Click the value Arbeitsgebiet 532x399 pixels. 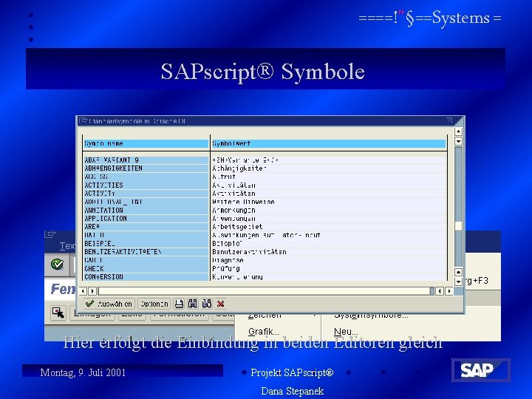(237, 227)
